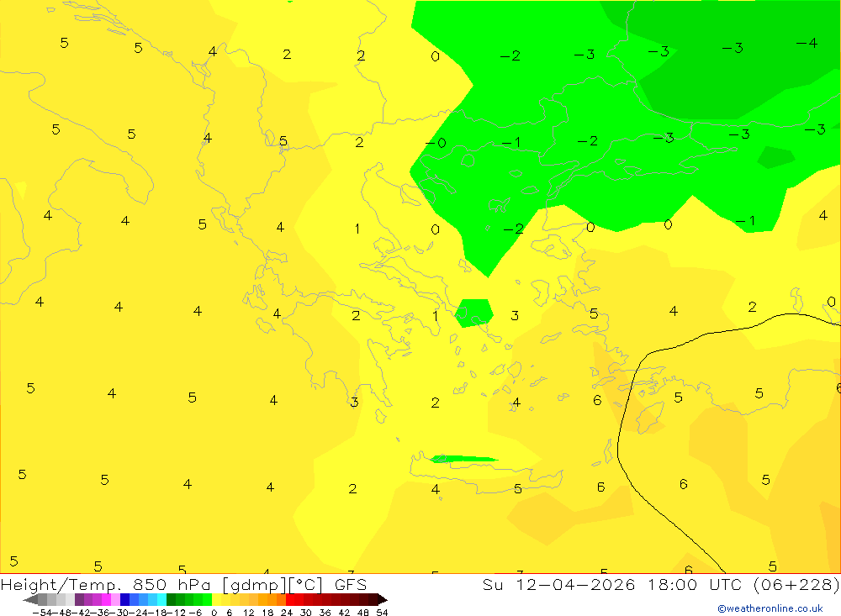Click the small green patch over the Aegean
The width and height of the screenshot is (841, 616).
pos(474,312)
